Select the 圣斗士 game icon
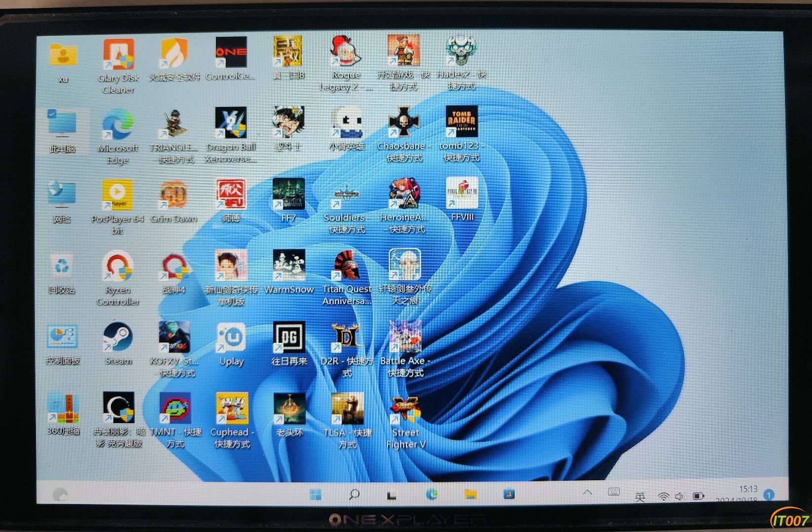This screenshot has width=812, height=532. pyautogui.click(x=288, y=122)
